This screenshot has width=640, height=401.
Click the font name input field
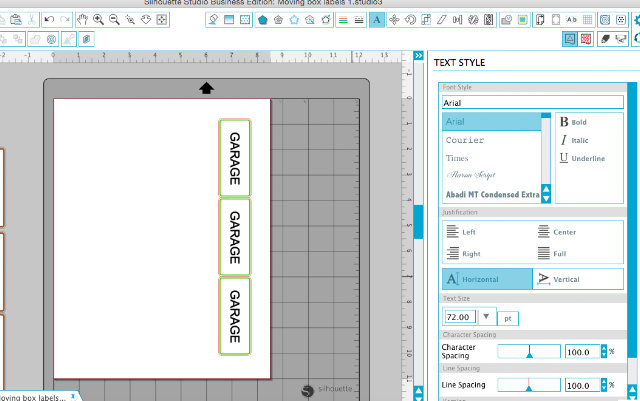click(533, 102)
